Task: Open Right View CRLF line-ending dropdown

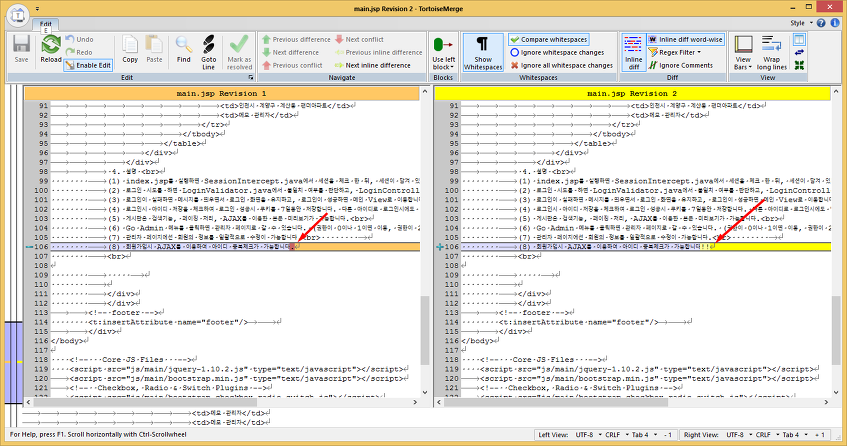Action: point(767,435)
